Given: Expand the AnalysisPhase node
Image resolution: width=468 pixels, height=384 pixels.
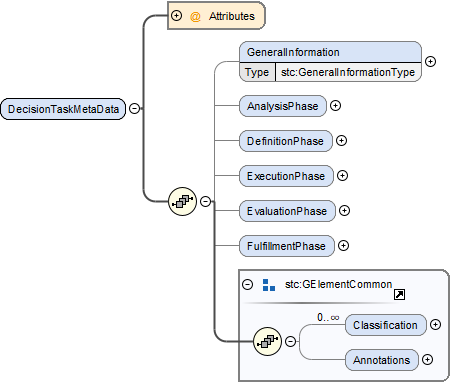Looking at the screenshot, I should (x=335, y=106).
